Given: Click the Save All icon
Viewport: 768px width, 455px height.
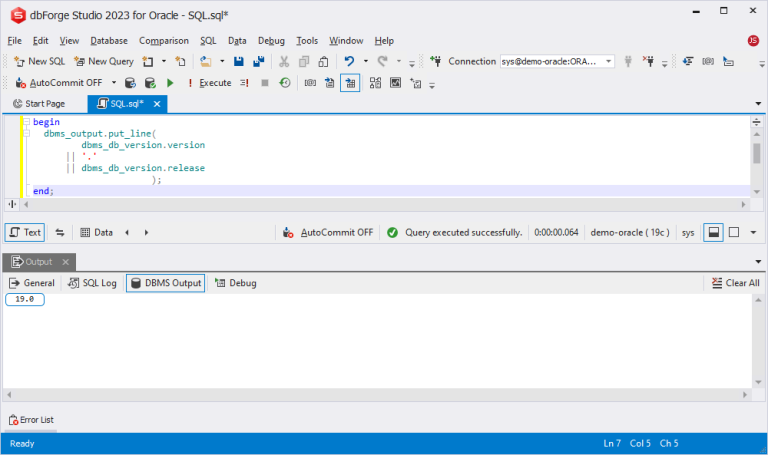Looking at the screenshot, I should coord(259,61).
